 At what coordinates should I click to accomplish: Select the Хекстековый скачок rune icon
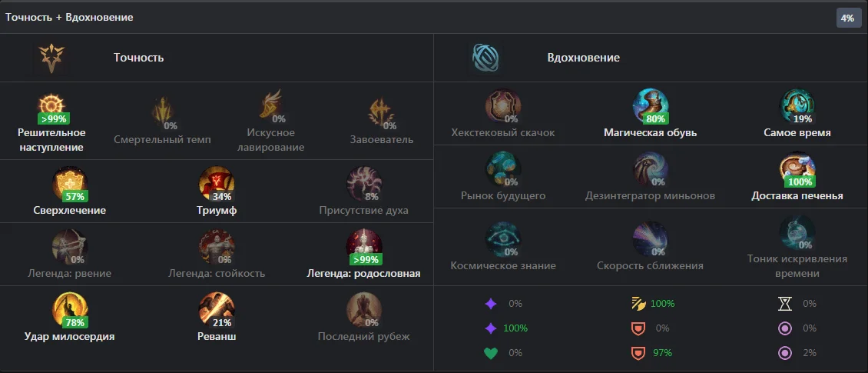(503, 106)
